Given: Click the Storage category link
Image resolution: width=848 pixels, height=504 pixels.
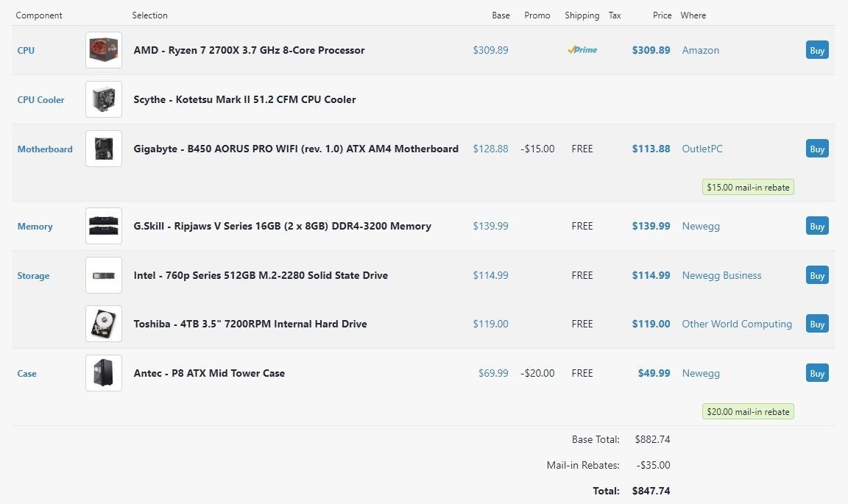Looking at the screenshot, I should [33, 276].
